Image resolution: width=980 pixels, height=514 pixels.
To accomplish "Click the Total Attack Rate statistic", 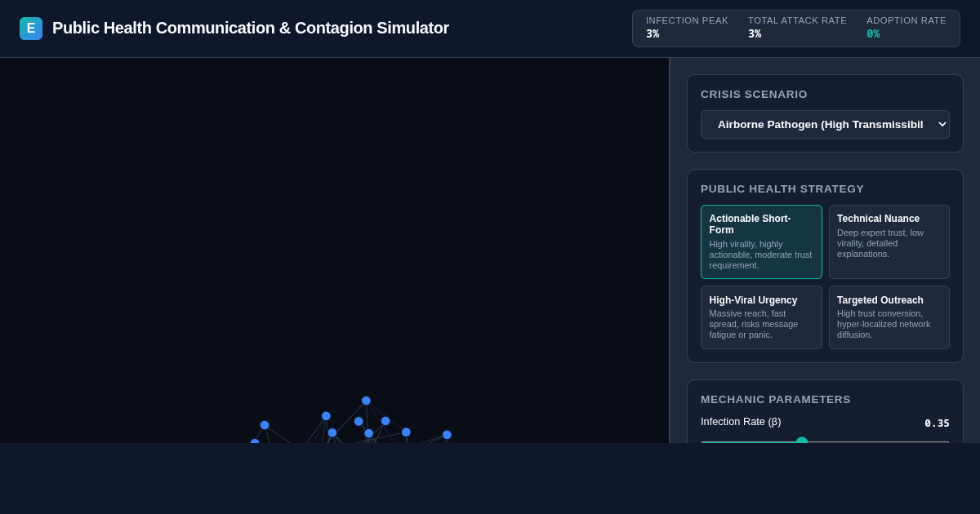I will point(797,28).
